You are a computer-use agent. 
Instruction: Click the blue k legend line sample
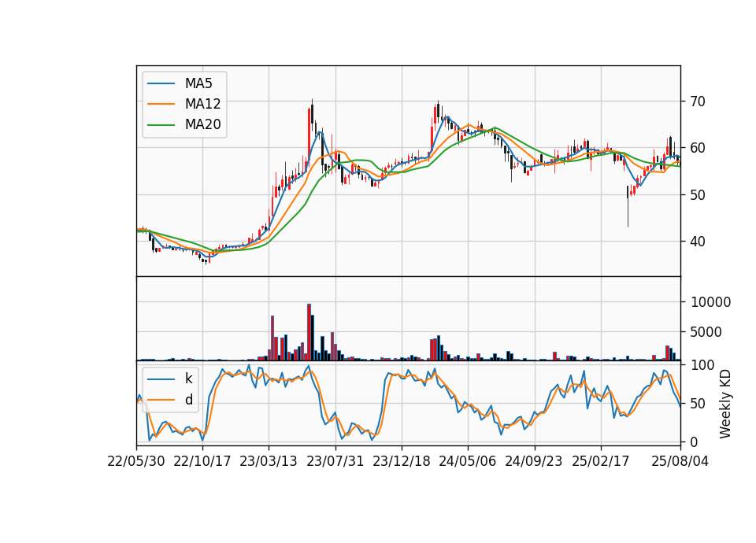tap(161, 379)
